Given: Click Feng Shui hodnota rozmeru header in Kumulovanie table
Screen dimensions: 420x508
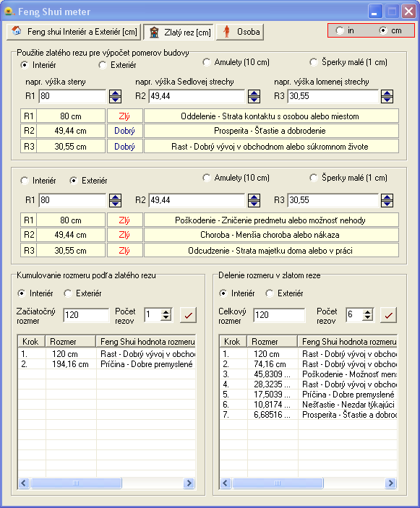Looking at the screenshot, I should point(146,342).
